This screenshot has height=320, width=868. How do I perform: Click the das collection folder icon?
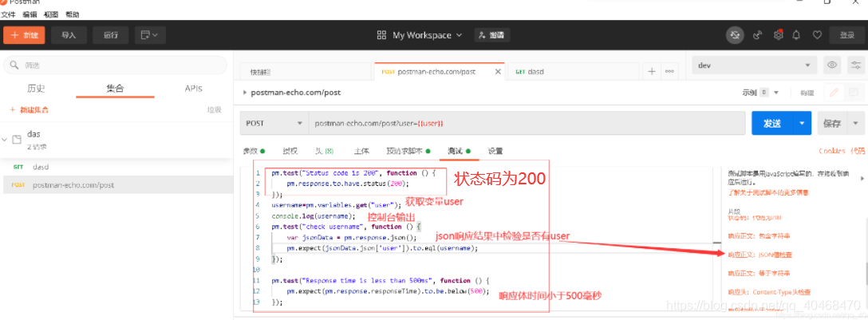pyautogui.click(x=17, y=140)
